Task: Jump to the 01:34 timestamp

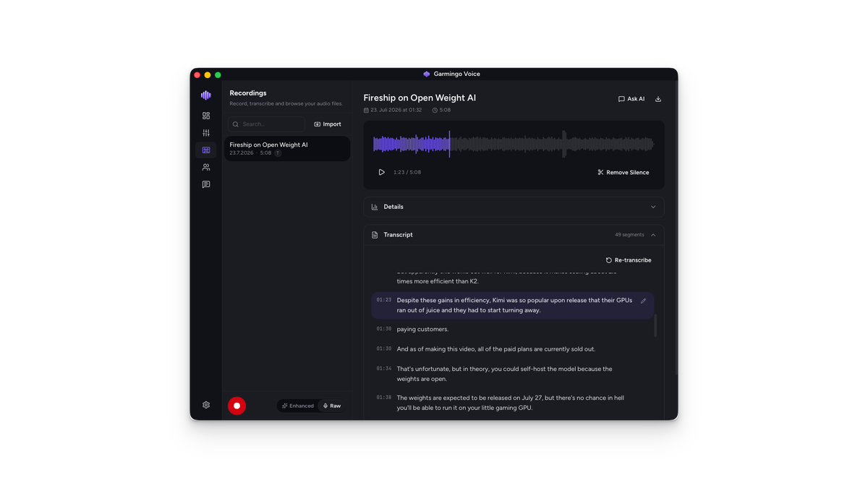Action: [384, 369]
